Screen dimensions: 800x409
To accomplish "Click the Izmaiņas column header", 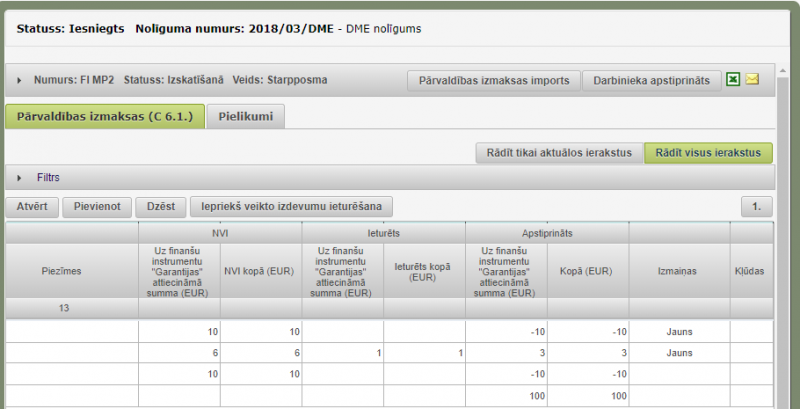I will (x=680, y=271).
